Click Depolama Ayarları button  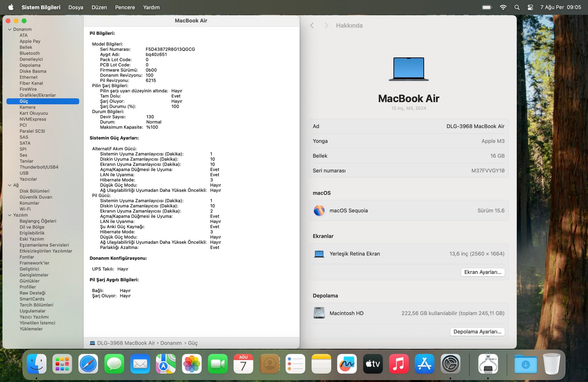point(477,332)
